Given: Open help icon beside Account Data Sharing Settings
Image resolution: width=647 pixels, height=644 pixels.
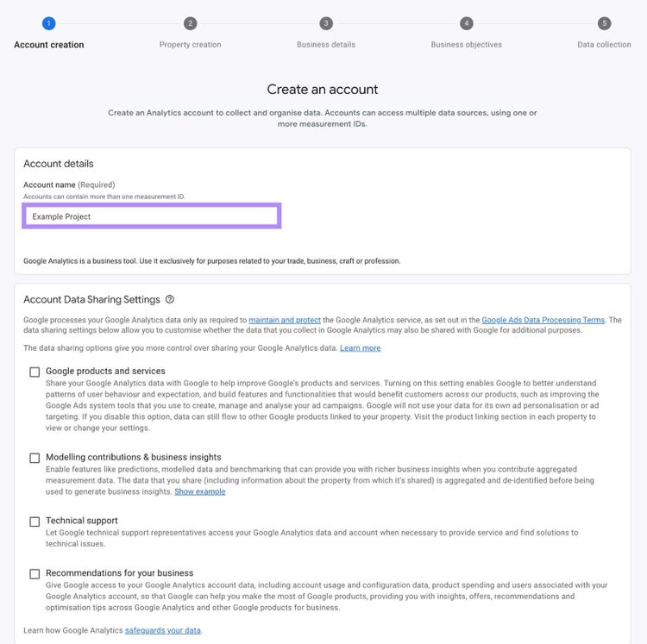Looking at the screenshot, I should (x=170, y=299).
